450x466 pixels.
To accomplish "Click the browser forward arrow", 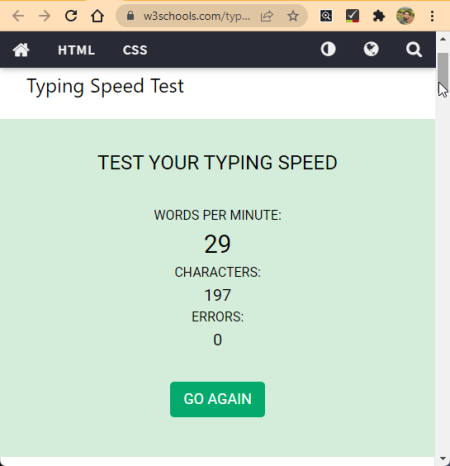I will tap(44, 16).
